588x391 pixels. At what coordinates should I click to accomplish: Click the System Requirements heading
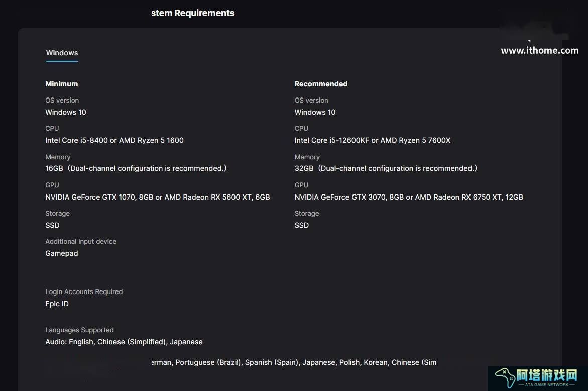point(193,13)
